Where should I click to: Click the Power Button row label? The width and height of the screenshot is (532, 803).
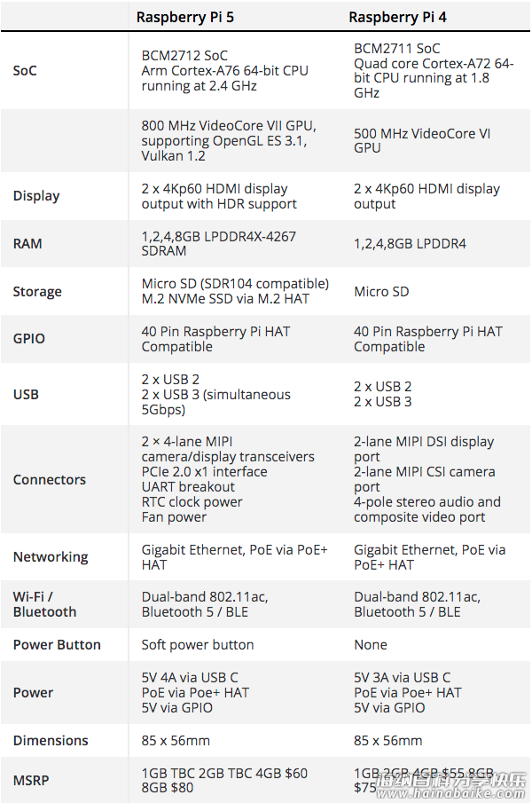[x=57, y=645]
